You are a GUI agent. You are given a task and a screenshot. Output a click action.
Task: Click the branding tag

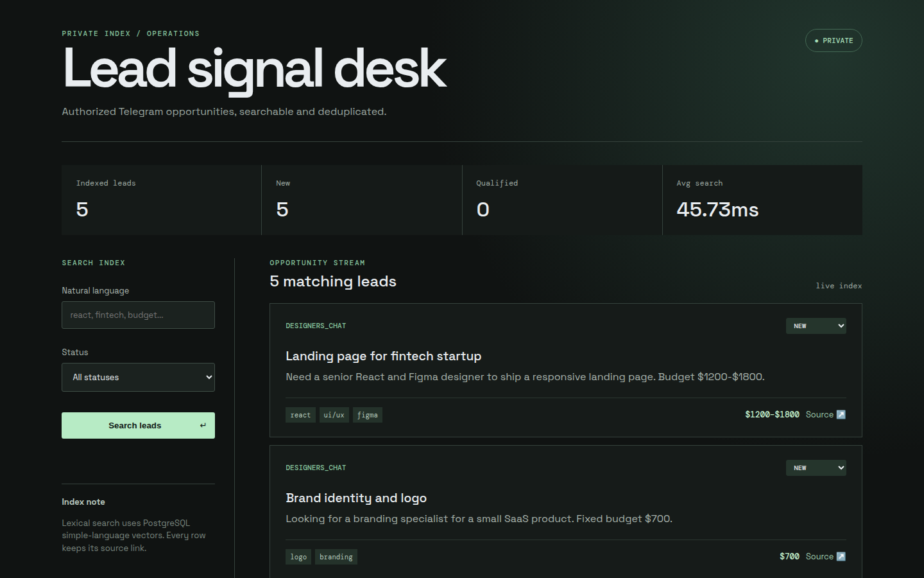coord(336,557)
